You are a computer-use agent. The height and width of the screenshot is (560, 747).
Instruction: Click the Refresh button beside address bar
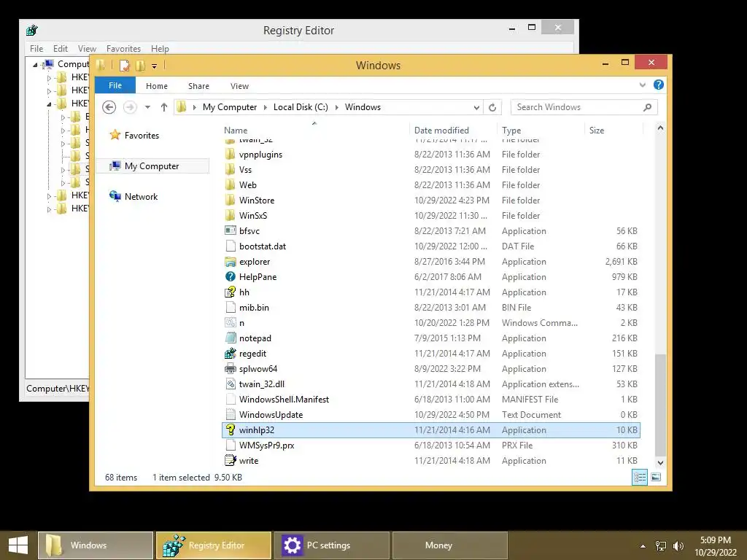coord(492,108)
